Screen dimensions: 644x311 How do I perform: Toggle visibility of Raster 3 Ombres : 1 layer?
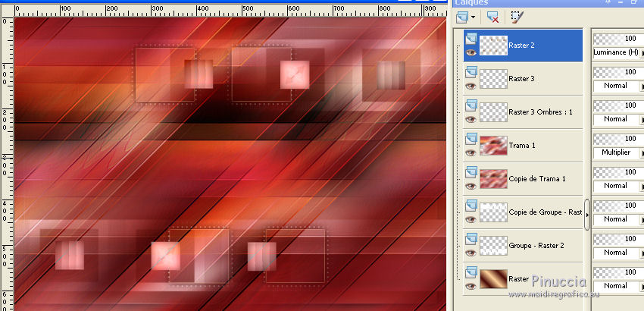coord(471,119)
